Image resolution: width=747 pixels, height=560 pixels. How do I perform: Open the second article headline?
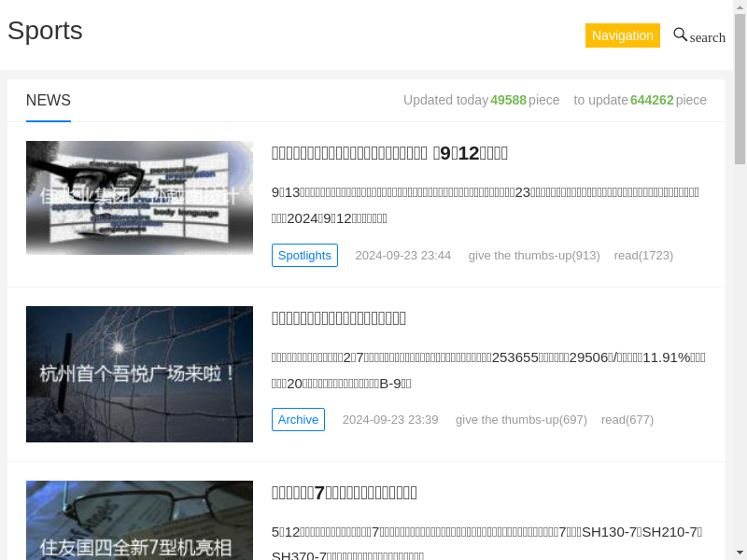[338, 318]
